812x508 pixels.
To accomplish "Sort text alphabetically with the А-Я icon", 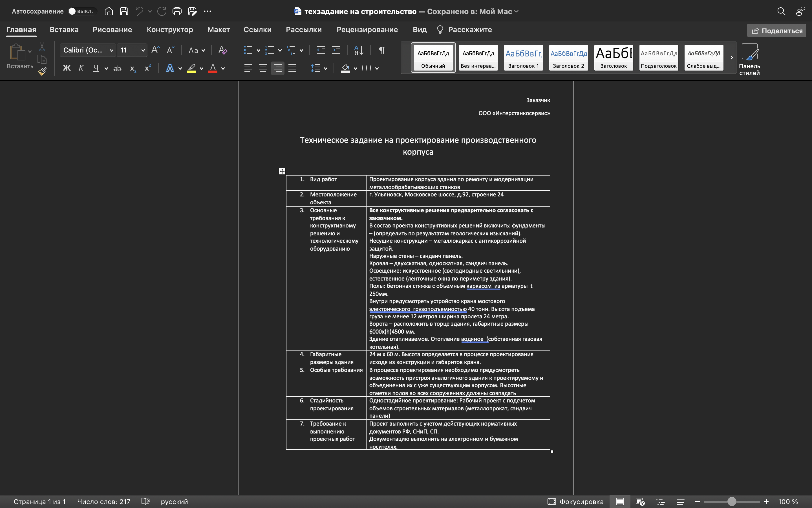I will pos(359,50).
